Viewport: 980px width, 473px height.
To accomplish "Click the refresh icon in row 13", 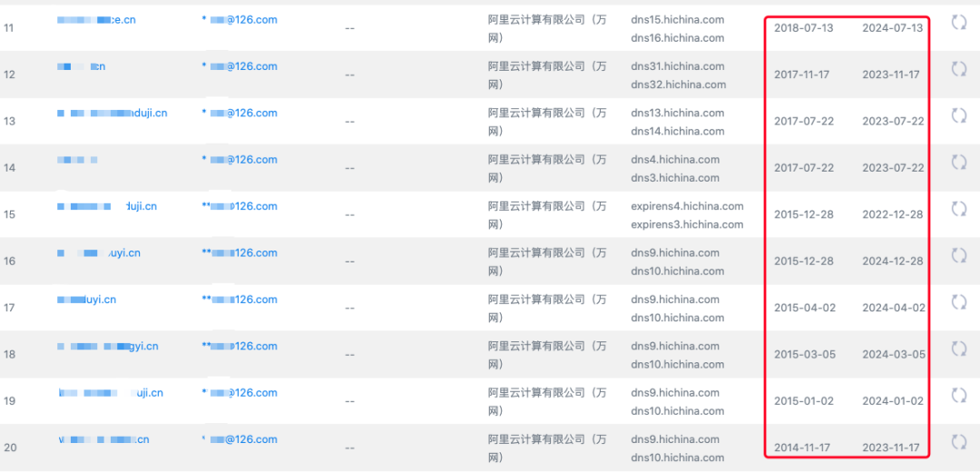I will [x=958, y=115].
